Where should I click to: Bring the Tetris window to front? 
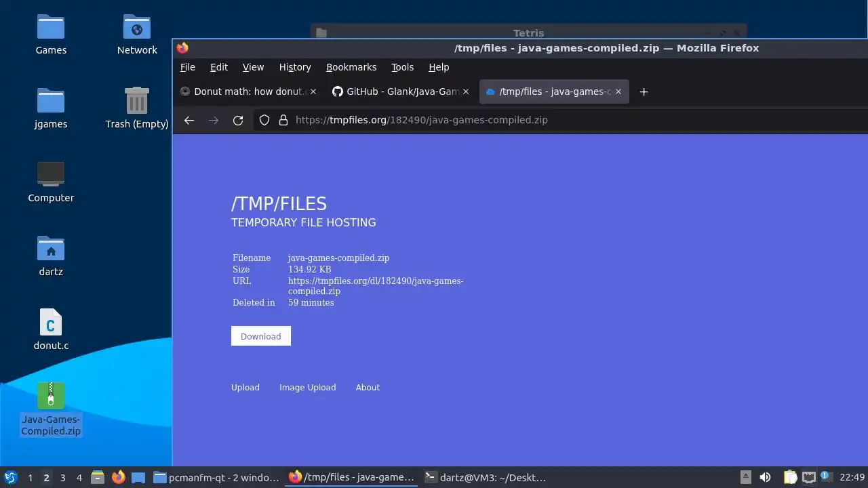click(x=528, y=33)
